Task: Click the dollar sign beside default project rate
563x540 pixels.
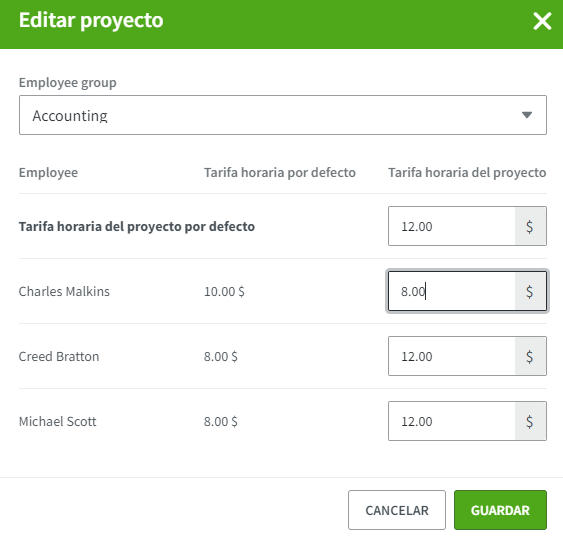Action: (530, 227)
